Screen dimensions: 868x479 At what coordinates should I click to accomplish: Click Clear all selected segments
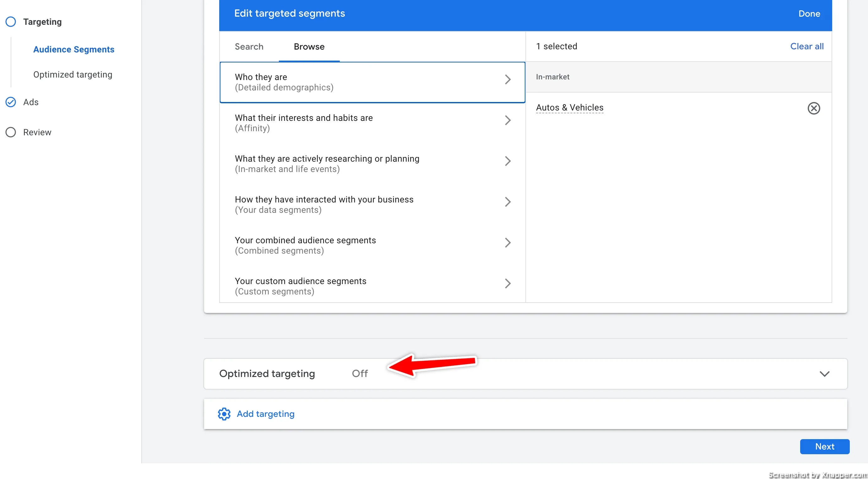coord(807,46)
